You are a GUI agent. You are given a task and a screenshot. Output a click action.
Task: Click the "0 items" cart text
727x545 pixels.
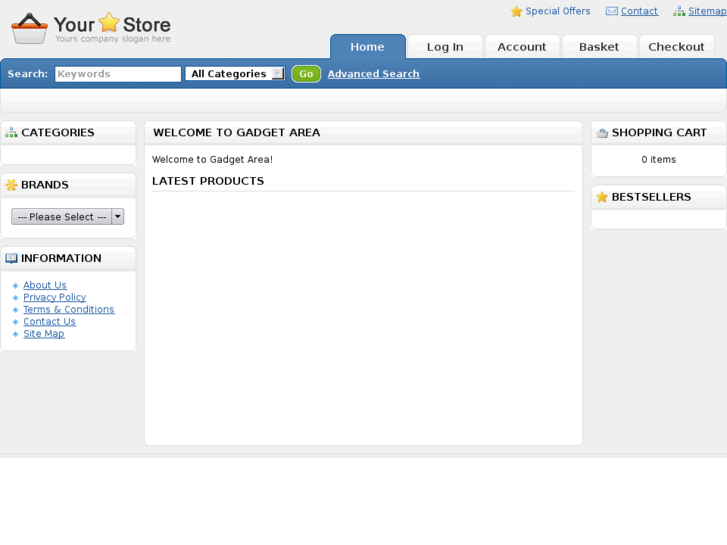tap(659, 160)
